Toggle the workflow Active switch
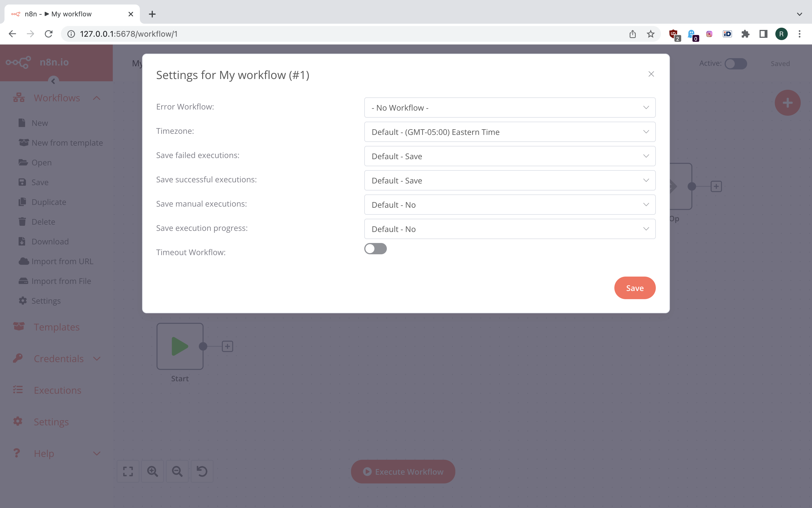The width and height of the screenshot is (812, 508). click(x=736, y=63)
